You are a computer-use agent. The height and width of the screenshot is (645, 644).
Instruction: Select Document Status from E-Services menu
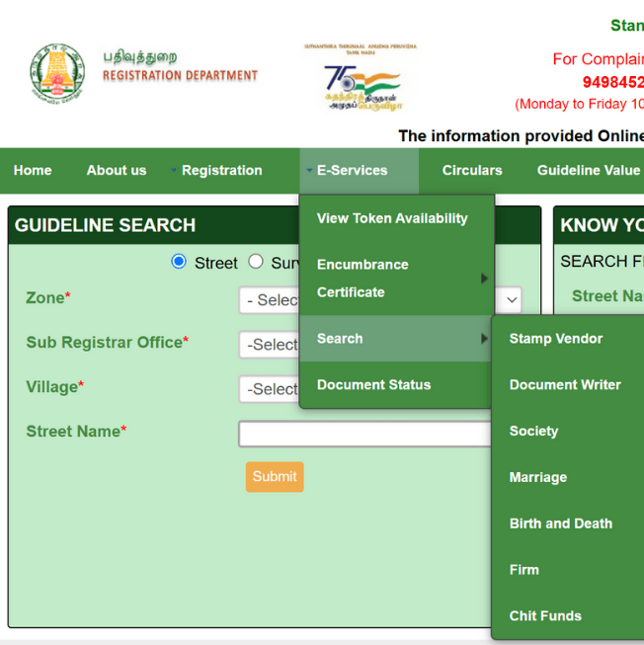coord(373,385)
